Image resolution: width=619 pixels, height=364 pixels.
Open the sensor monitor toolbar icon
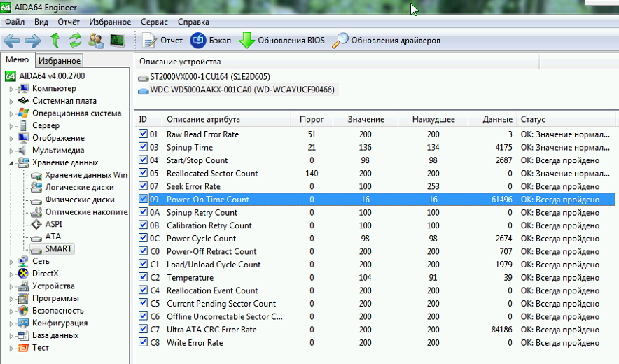point(117,41)
